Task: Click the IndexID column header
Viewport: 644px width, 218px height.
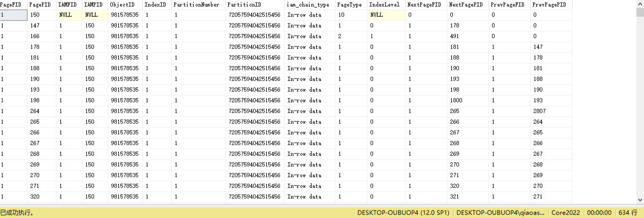Action: pyautogui.click(x=157, y=4)
